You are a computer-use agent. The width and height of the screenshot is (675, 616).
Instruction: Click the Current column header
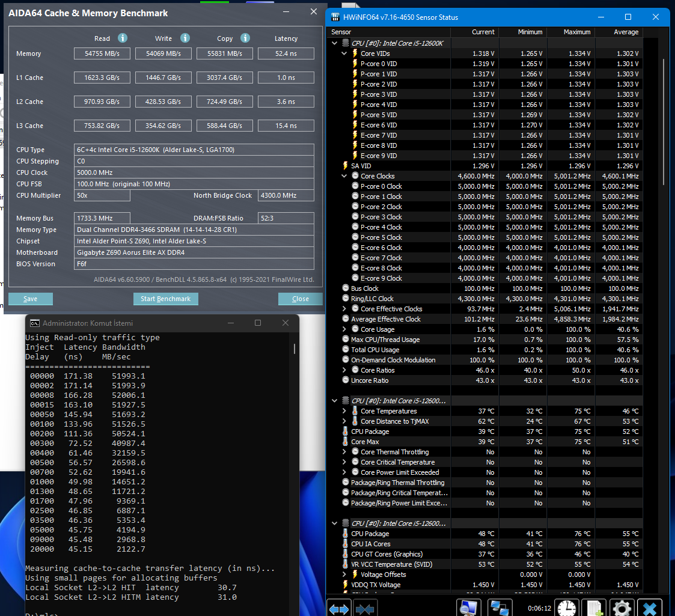coord(474,32)
